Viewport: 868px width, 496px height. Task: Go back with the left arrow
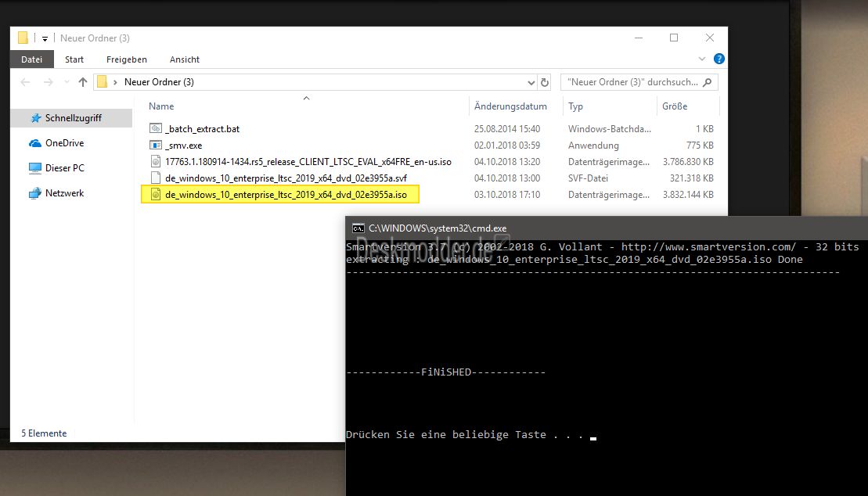[x=25, y=82]
